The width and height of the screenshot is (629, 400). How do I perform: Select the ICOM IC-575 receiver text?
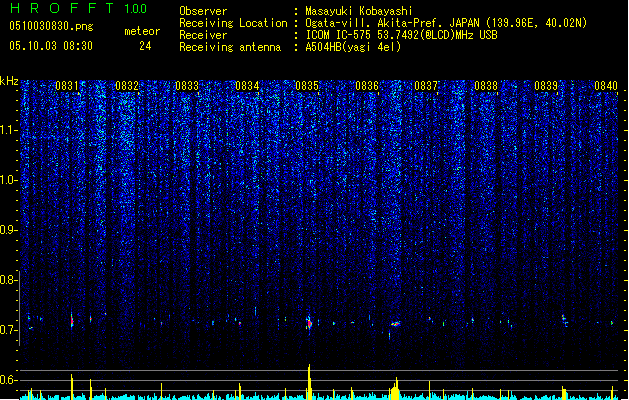pos(401,35)
